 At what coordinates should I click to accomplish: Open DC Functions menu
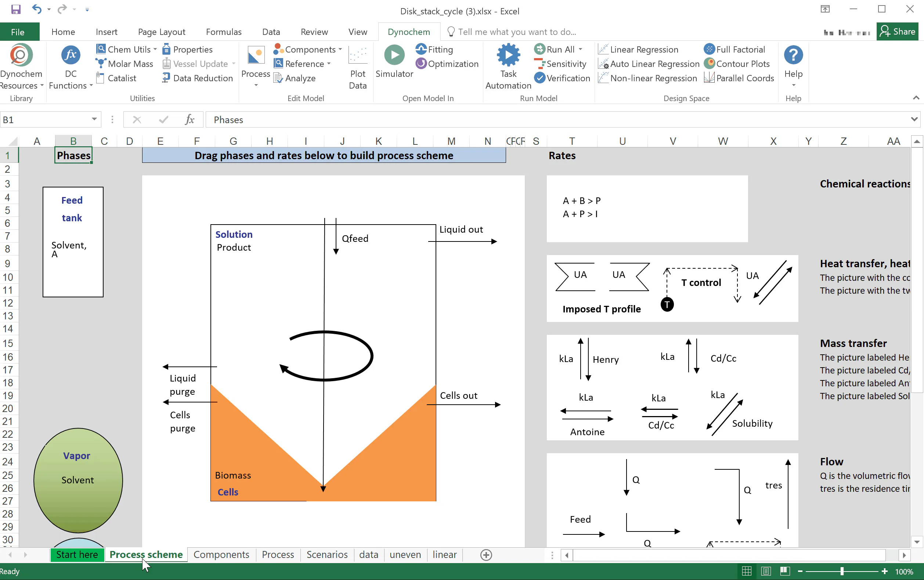[x=71, y=67]
